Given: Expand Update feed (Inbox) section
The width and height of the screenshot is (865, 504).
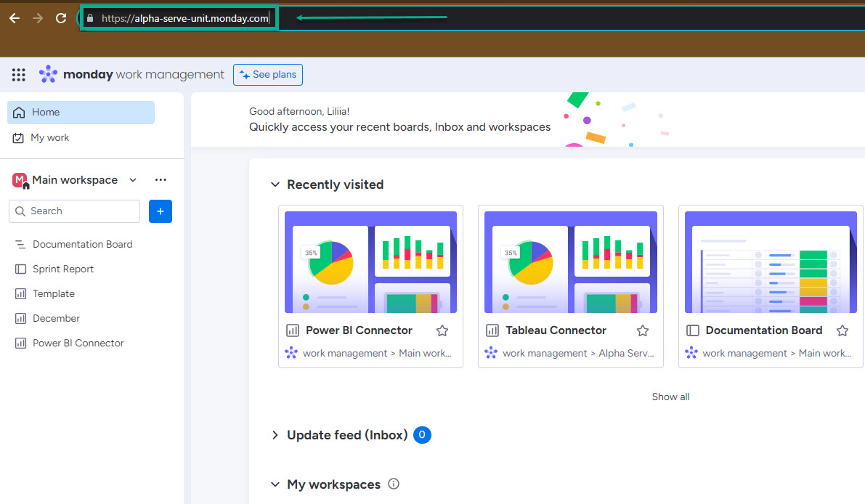Looking at the screenshot, I should [x=275, y=435].
